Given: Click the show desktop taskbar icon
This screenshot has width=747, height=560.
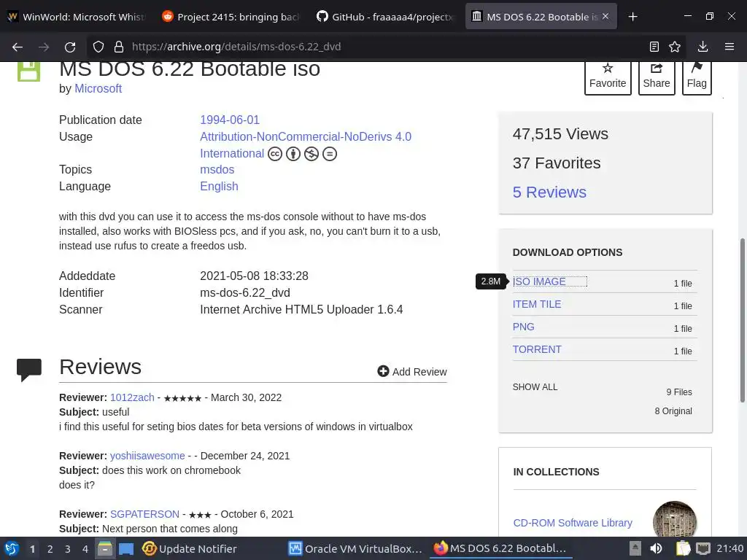Looking at the screenshot, I should click(126, 549).
